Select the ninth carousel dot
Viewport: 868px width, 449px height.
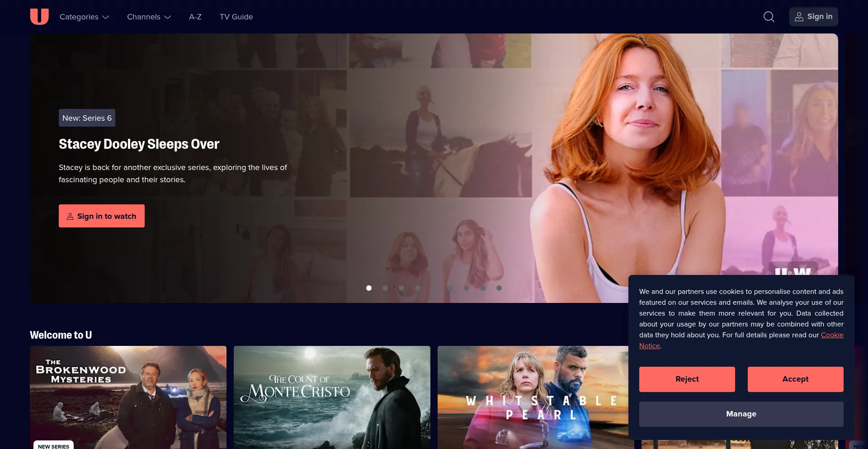click(499, 288)
